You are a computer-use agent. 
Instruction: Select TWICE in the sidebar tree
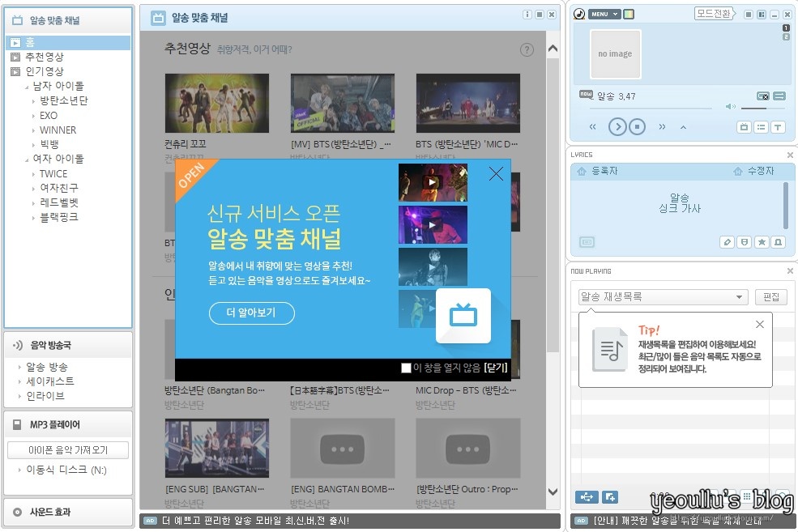tap(53, 174)
